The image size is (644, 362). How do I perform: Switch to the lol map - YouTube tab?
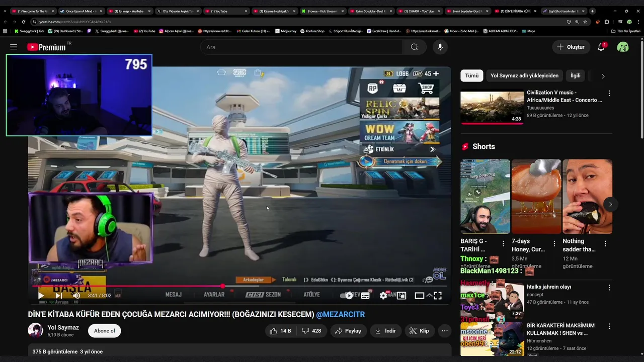(x=129, y=11)
